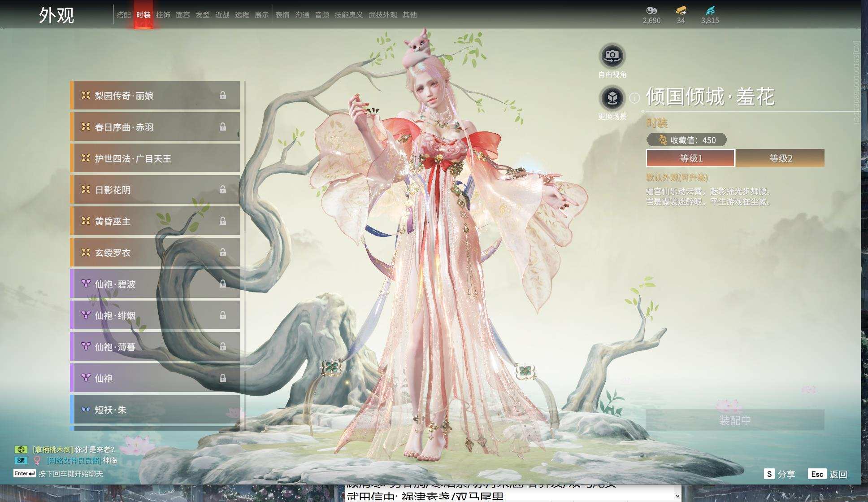
Task: Click the scroll-down arrow in the background window
Action: click(x=677, y=496)
